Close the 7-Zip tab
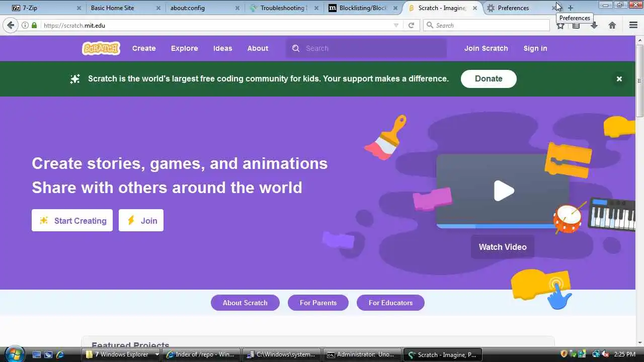The height and width of the screenshot is (362, 644). pyautogui.click(x=78, y=8)
